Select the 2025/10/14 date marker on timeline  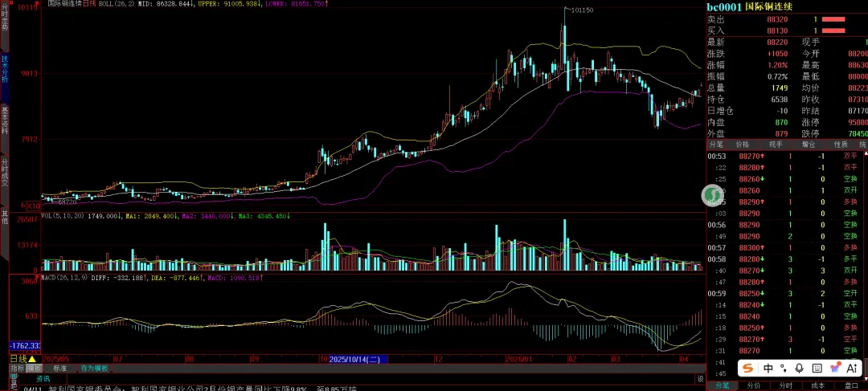click(x=358, y=359)
